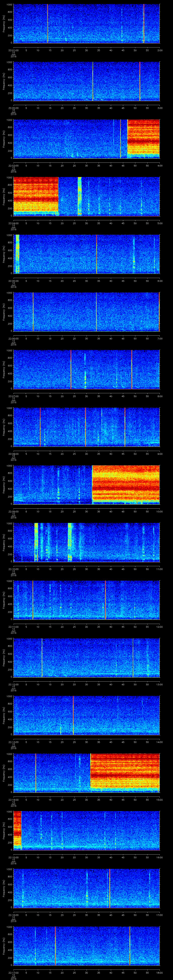Pick the spectrogram panel starting at 22:11:00

click(x=86, y=600)
